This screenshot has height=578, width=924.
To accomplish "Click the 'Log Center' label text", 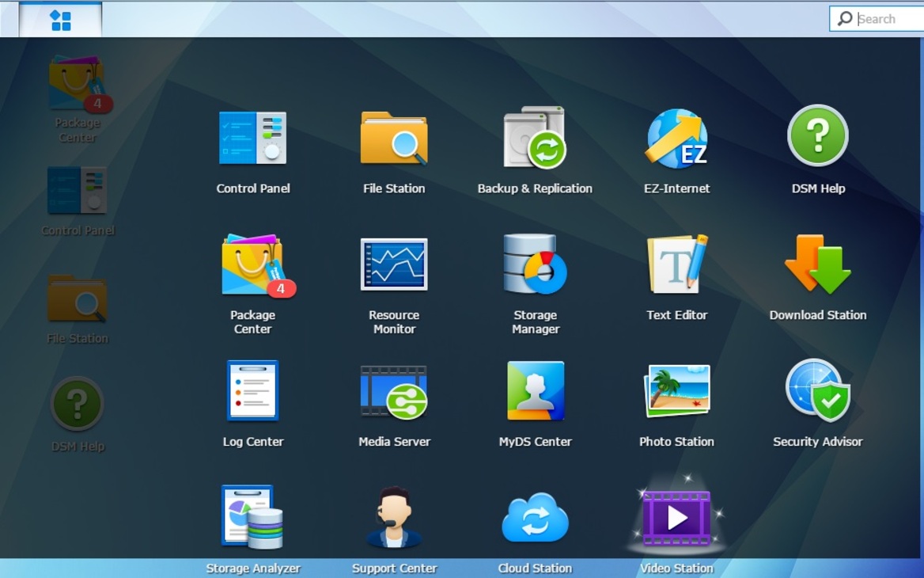I will tap(253, 442).
